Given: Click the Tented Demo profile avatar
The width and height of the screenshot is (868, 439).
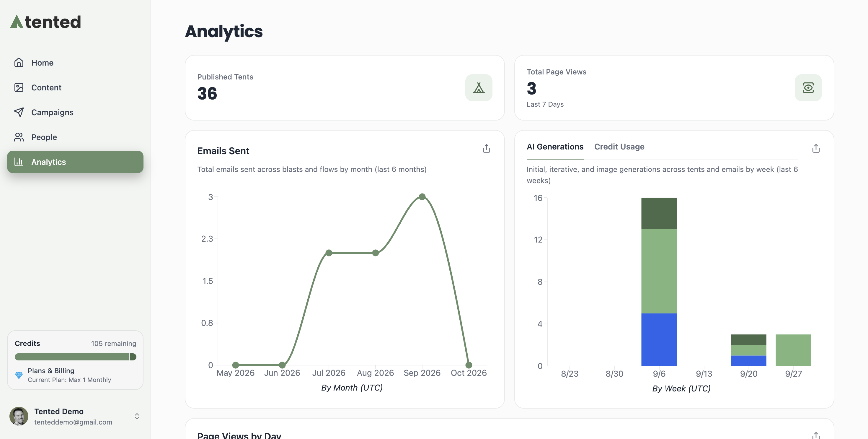Looking at the screenshot, I should pyautogui.click(x=19, y=416).
